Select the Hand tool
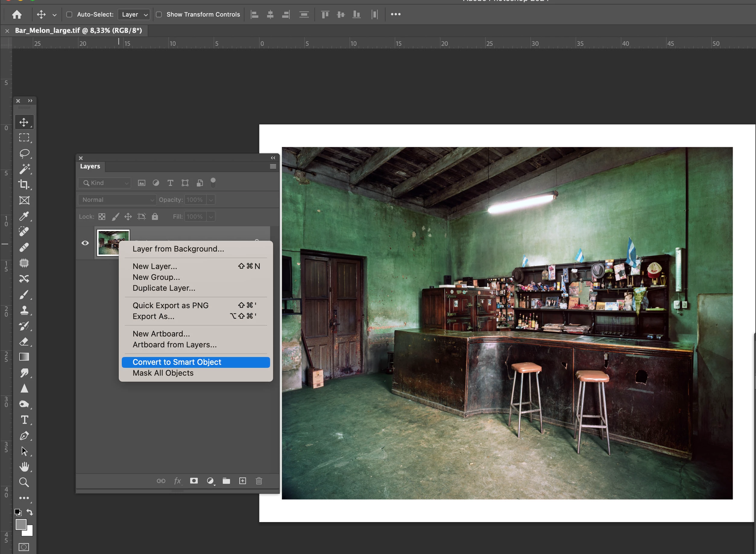756x554 pixels. 24,466
